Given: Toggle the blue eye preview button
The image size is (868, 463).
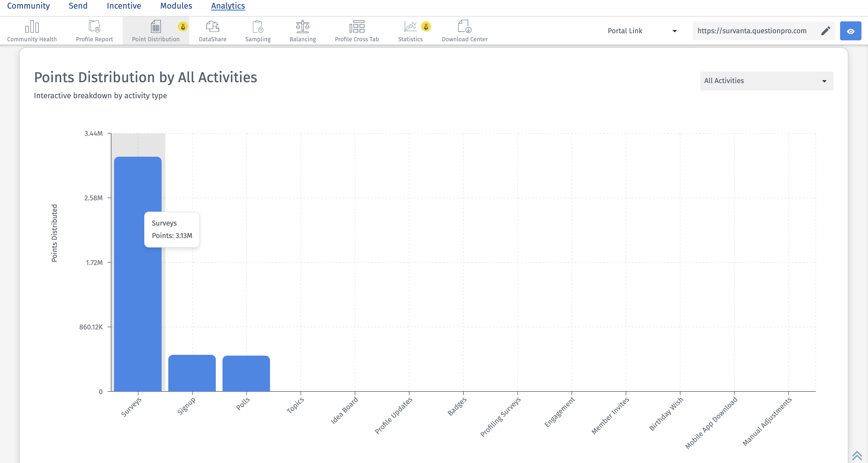Looking at the screenshot, I should [x=850, y=31].
